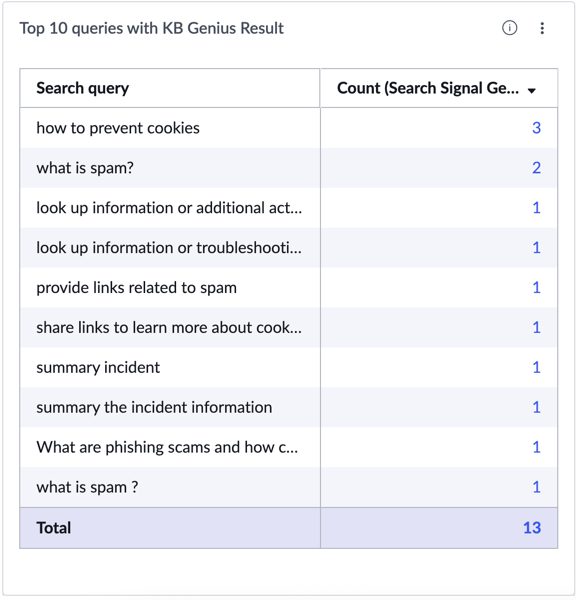Image resolution: width=576 pixels, height=600 pixels.
Task: Select the provide links related to spam cell
Action: [170, 287]
